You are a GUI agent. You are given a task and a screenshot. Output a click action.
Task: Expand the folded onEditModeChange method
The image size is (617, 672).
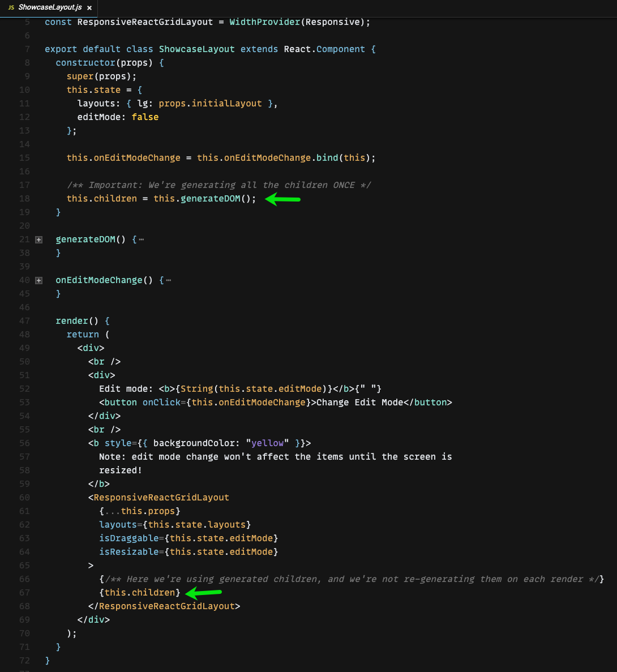point(38,280)
